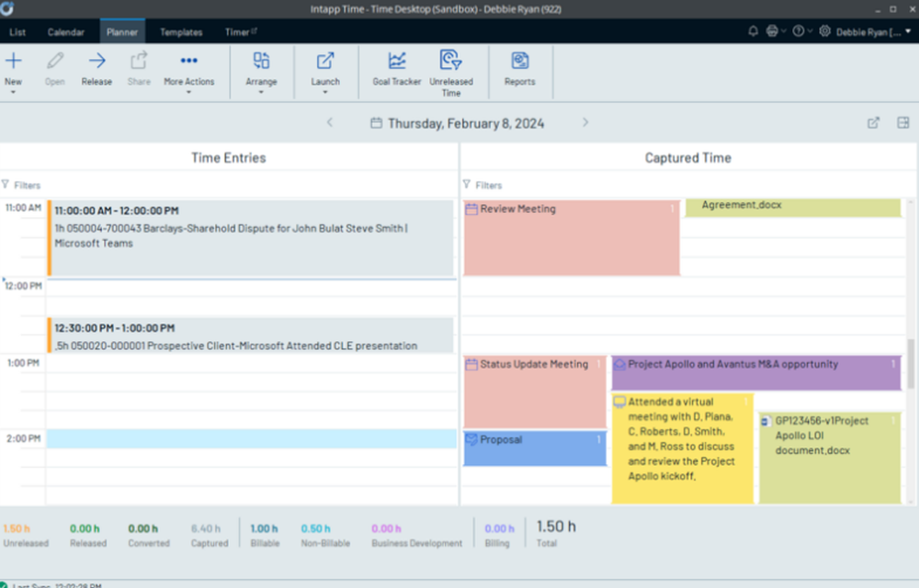Click the 6.40 h Captured total

[206, 528]
